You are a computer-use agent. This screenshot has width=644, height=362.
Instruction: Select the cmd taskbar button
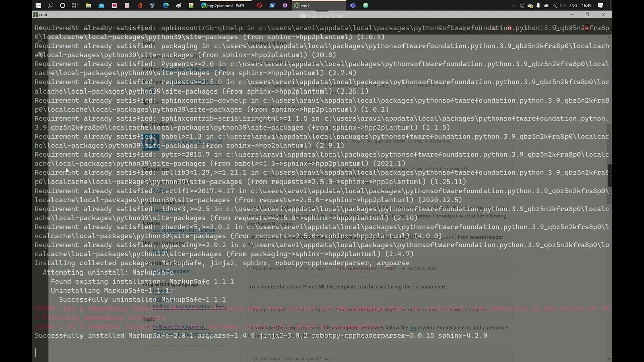point(318,5)
